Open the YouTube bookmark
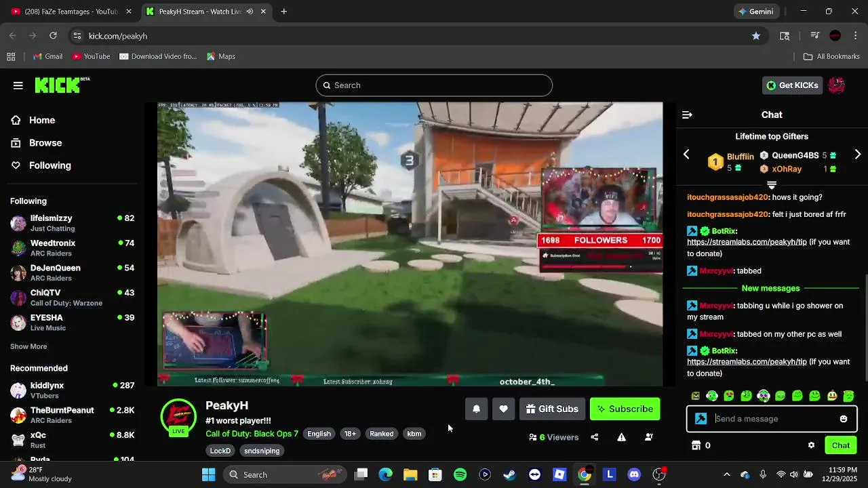The width and height of the screenshot is (868, 488). pyautogui.click(x=92, y=56)
